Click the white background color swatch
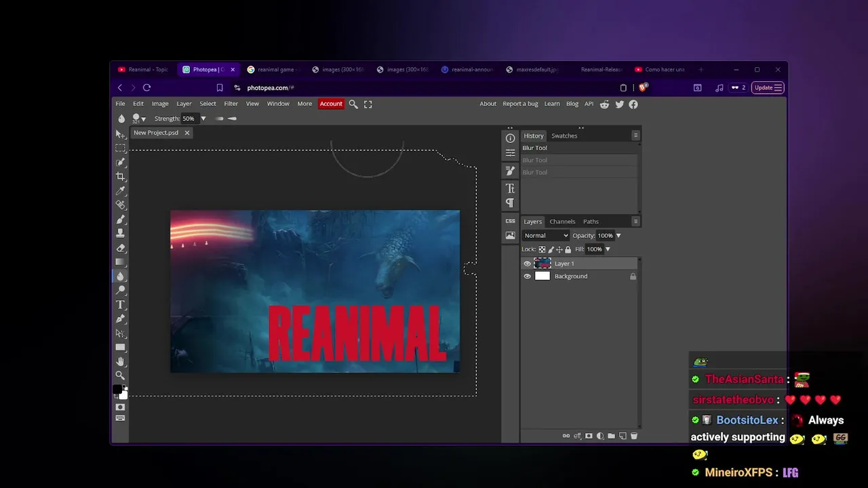The height and width of the screenshot is (488, 868). pos(123,394)
